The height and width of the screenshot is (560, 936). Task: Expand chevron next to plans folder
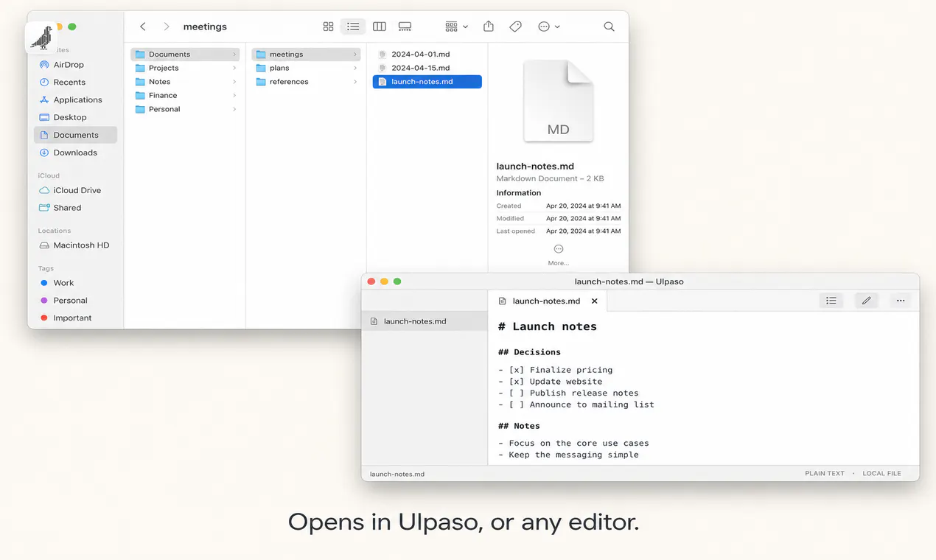pyautogui.click(x=355, y=69)
